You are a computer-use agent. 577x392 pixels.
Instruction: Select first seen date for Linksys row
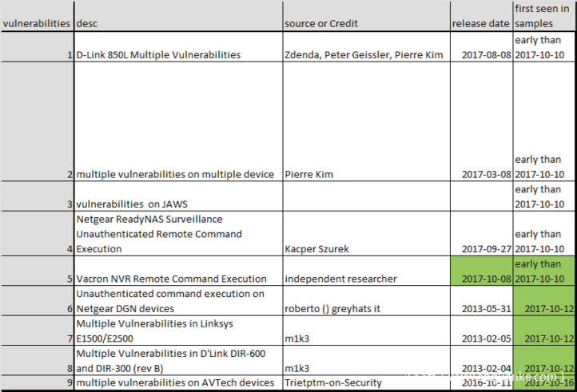[544, 331]
